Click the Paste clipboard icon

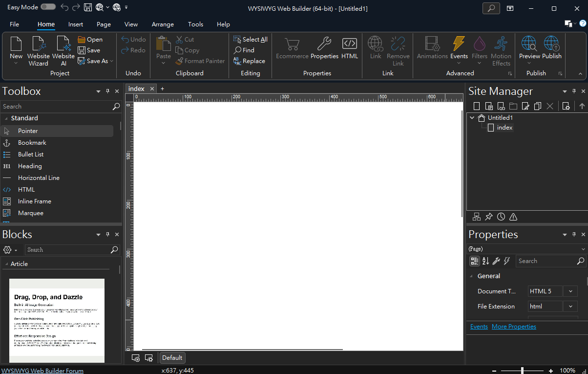pos(163,44)
